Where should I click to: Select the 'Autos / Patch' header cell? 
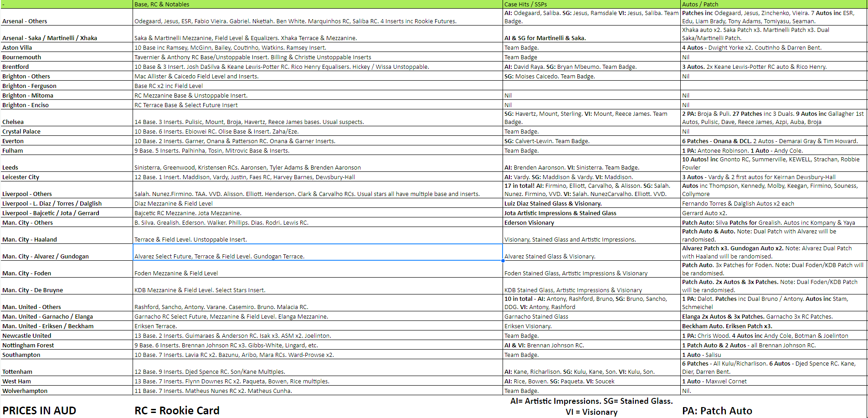(774, 4)
